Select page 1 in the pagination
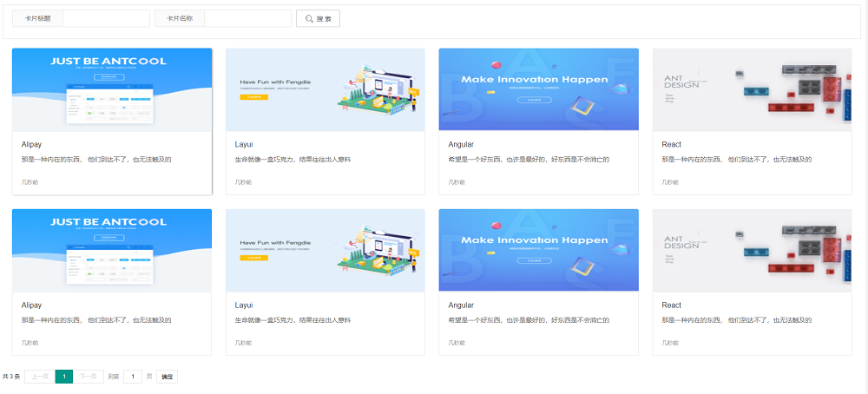Viewport: 868px width, 394px height. [x=64, y=377]
